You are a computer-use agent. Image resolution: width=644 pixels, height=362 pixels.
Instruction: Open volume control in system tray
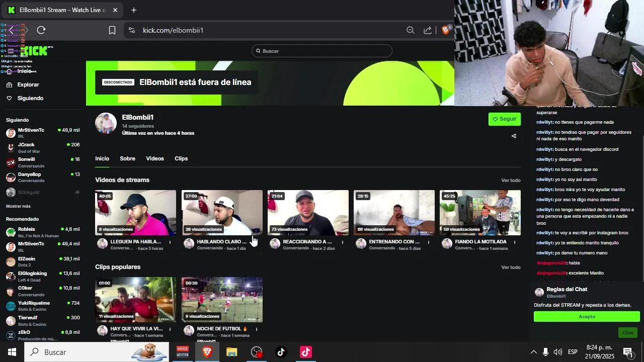(x=557, y=352)
